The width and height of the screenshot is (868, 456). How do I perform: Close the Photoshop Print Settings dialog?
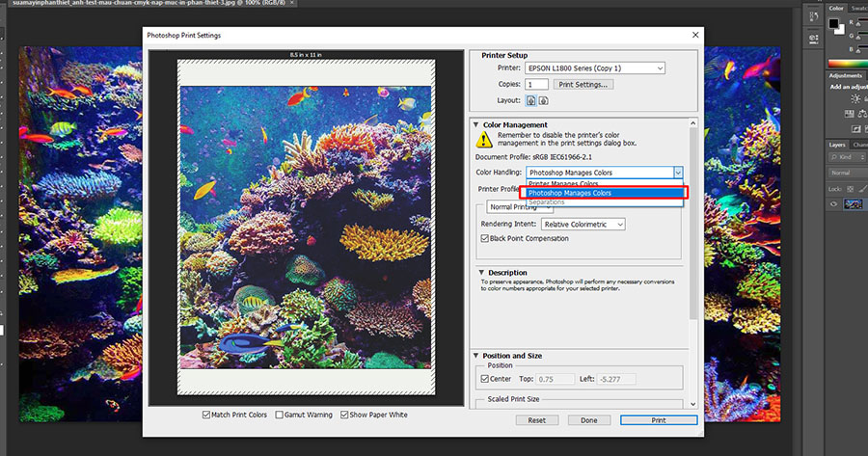(x=694, y=35)
